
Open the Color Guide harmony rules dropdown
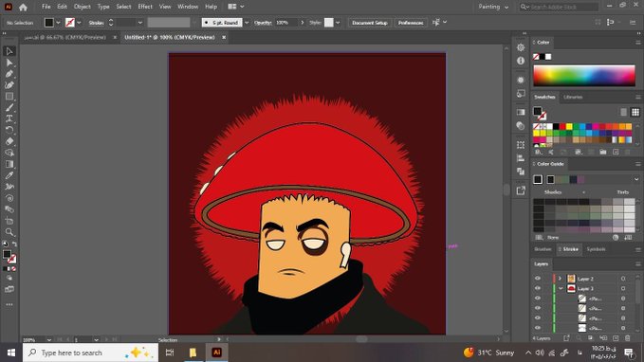pos(636,179)
